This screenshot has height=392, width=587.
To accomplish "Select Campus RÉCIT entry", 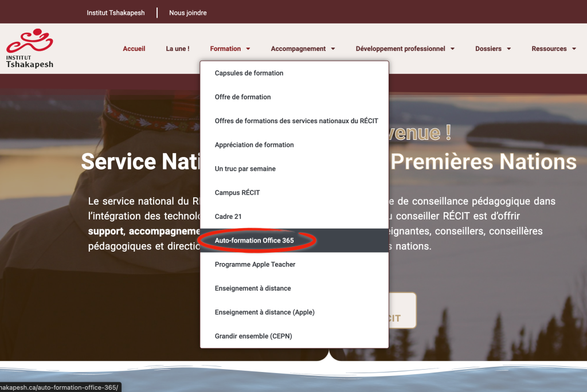I will pos(237,193).
